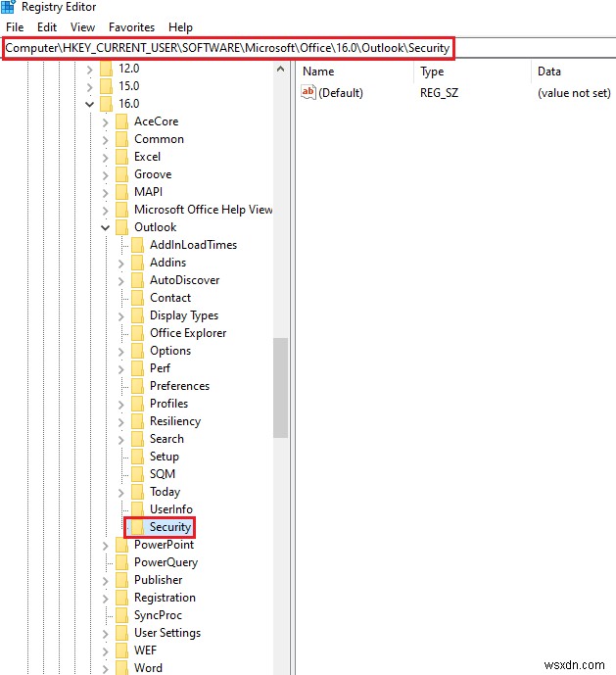This screenshot has width=616, height=675.
Task: Select the Preferences folder icon
Action: pyautogui.click(x=137, y=386)
